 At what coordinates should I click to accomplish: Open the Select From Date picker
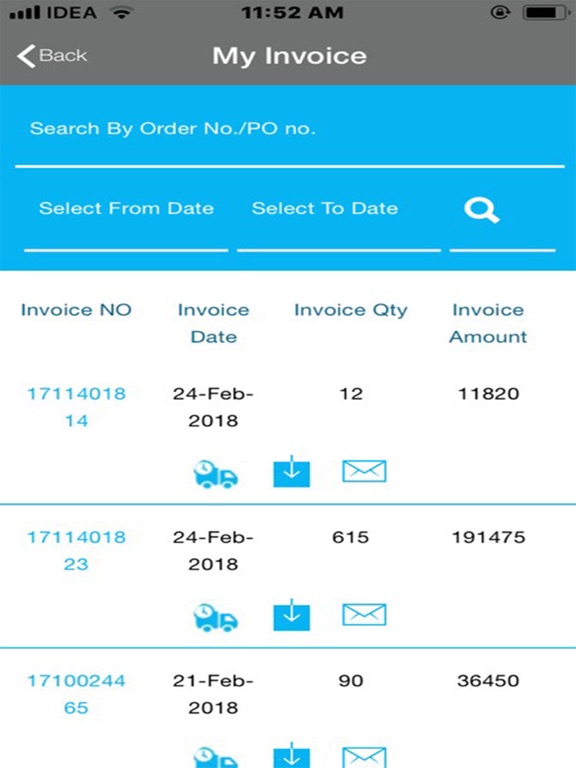pos(126,209)
